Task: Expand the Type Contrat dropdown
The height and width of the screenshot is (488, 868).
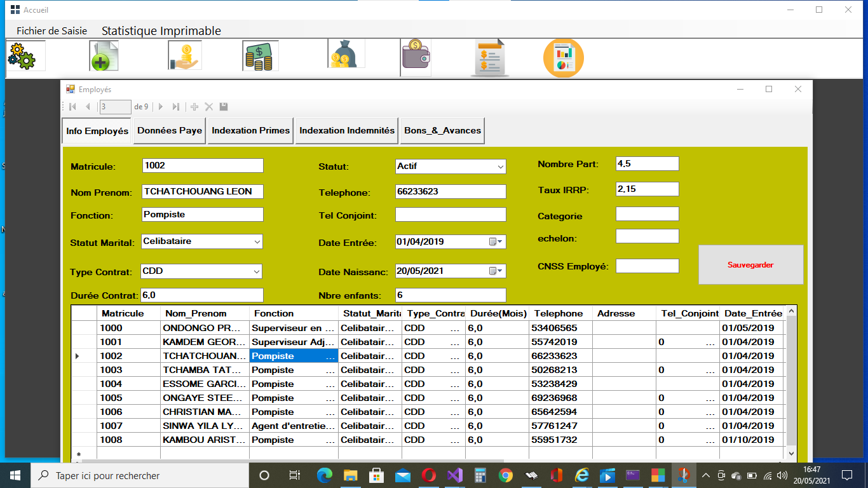Action: pyautogui.click(x=257, y=271)
